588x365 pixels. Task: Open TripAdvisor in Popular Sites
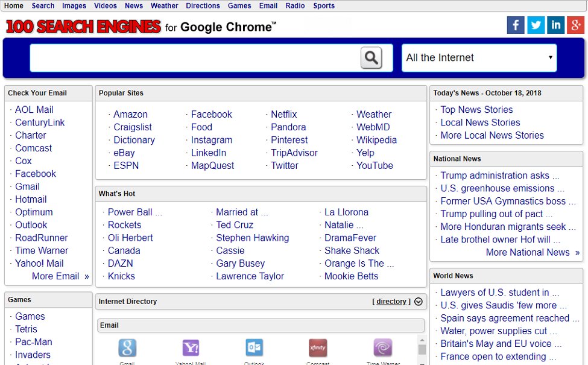(x=294, y=153)
